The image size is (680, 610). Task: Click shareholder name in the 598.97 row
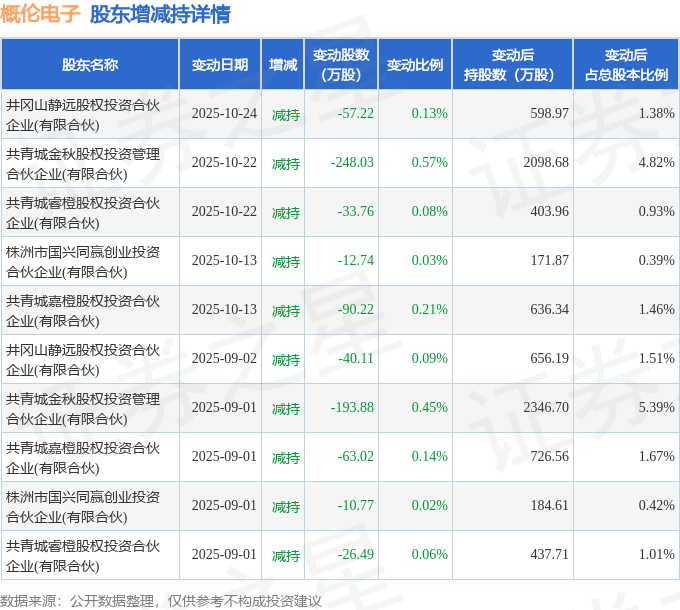[83, 115]
